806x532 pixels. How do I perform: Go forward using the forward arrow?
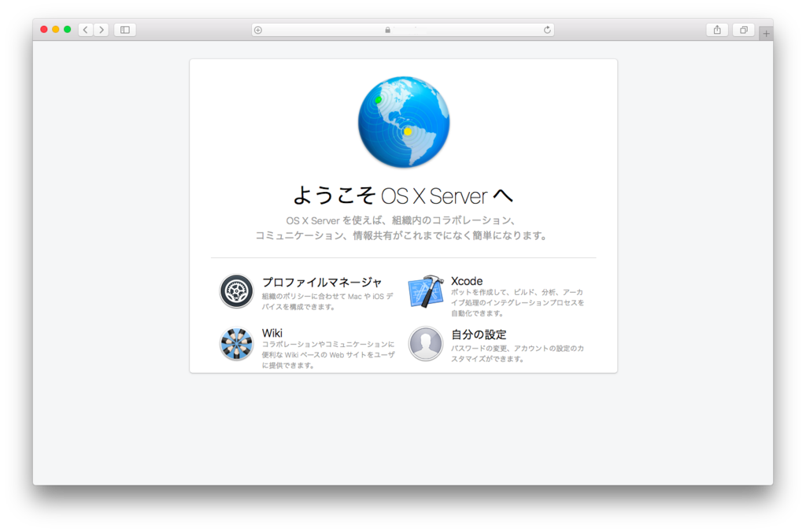point(102,29)
